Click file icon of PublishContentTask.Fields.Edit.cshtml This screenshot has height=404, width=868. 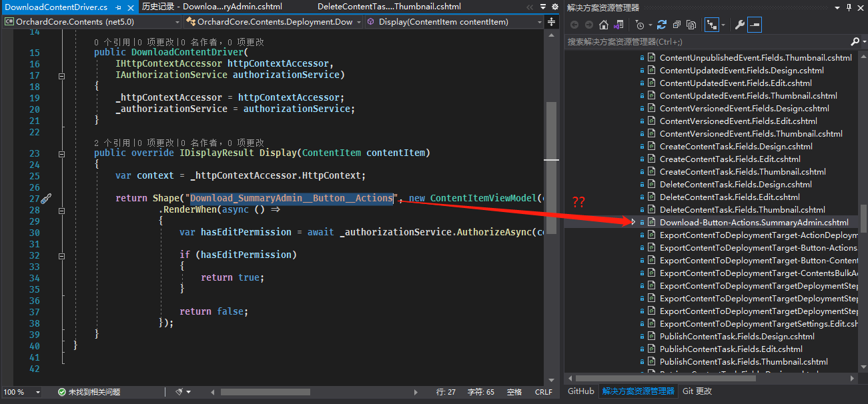[651, 349]
